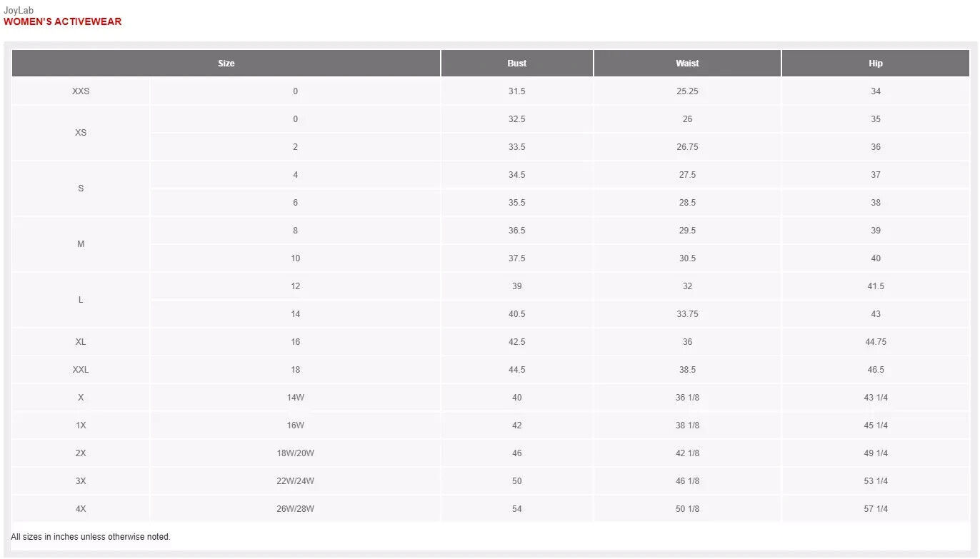The height and width of the screenshot is (559, 980).
Task: Click the JoyLab brand text
Action: (19, 11)
